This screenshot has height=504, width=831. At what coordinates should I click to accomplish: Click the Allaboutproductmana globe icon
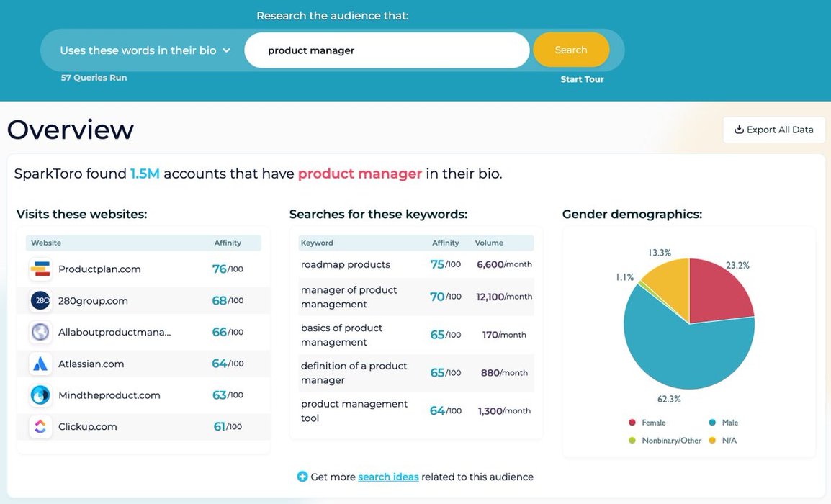[40, 333]
